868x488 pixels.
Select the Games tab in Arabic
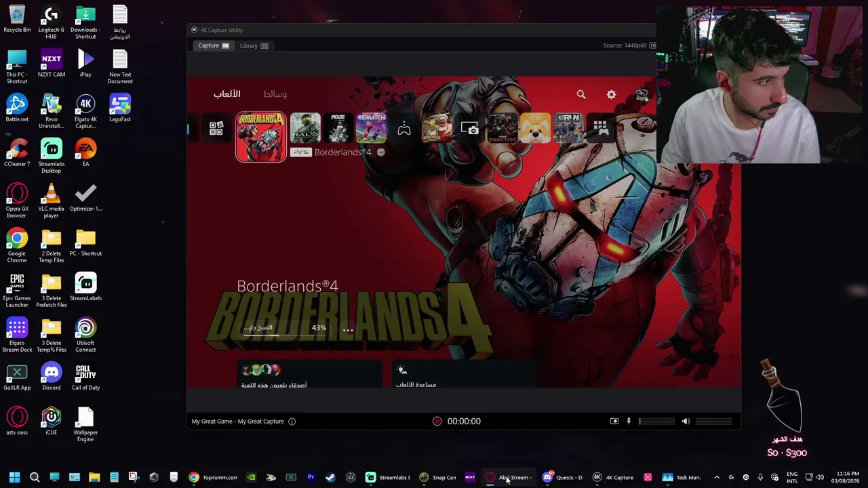(x=227, y=94)
